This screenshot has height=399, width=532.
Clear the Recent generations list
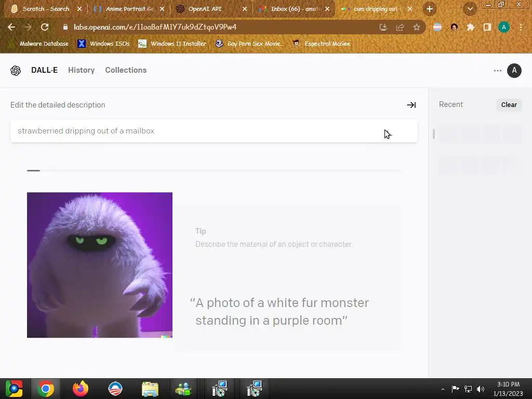[509, 105]
